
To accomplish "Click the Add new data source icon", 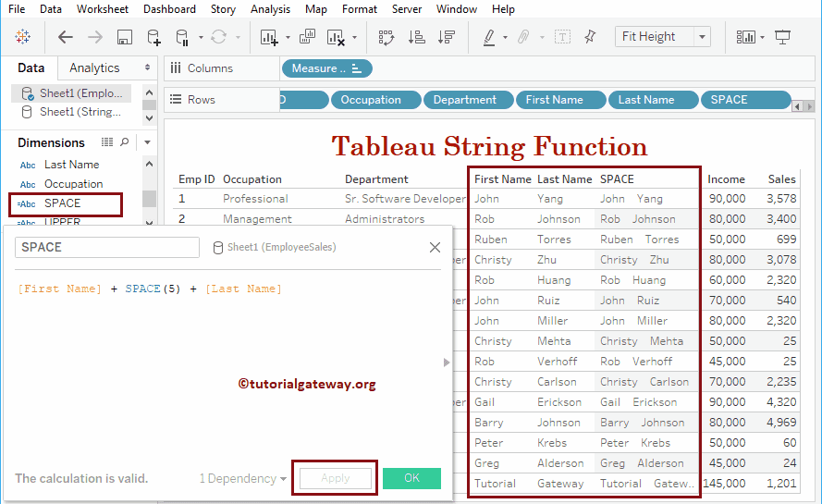I will pos(154,37).
